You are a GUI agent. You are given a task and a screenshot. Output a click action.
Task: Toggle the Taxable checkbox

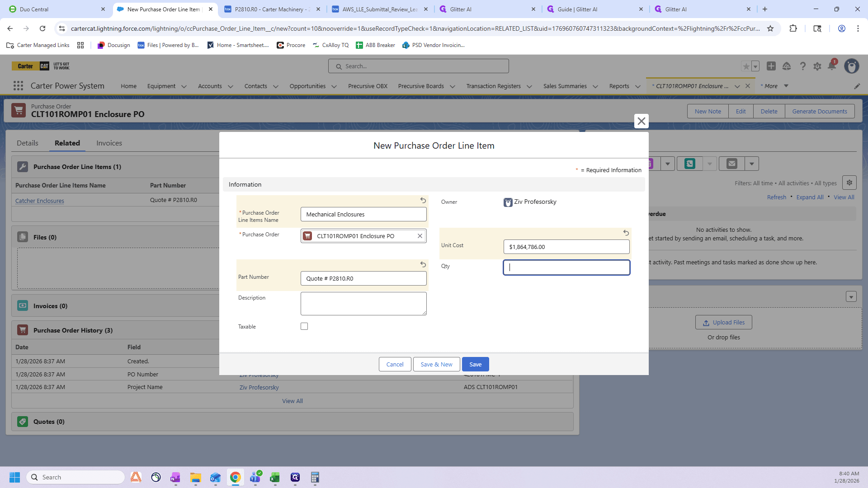(x=304, y=326)
